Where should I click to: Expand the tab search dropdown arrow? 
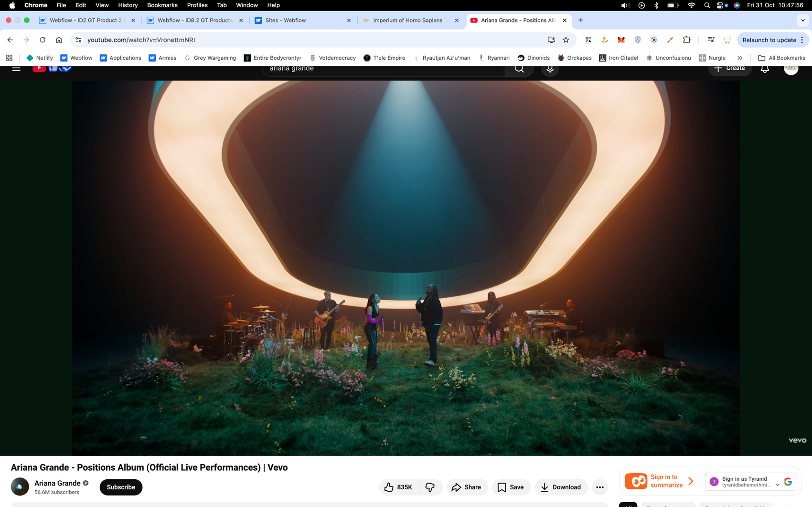[802, 20]
